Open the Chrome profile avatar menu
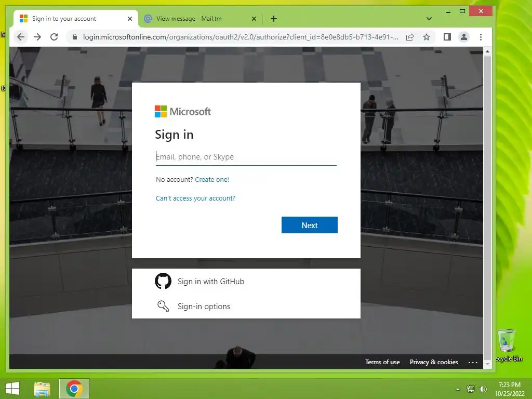Screen dimensions: 532x399 464,37
